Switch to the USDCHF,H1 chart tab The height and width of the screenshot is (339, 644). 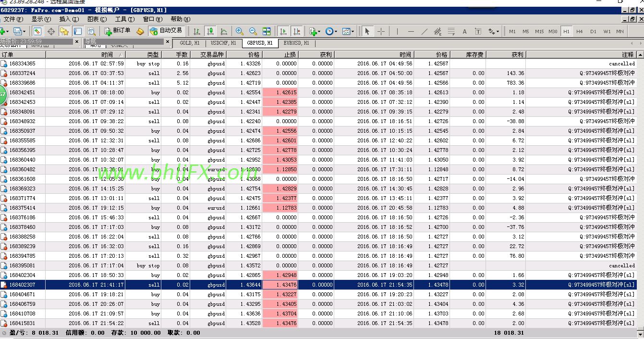(x=223, y=43)
